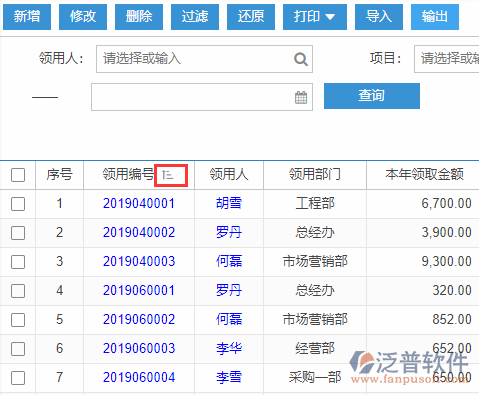Click the 领用人 column header
479x395 pixels.
tap(229, 174)
